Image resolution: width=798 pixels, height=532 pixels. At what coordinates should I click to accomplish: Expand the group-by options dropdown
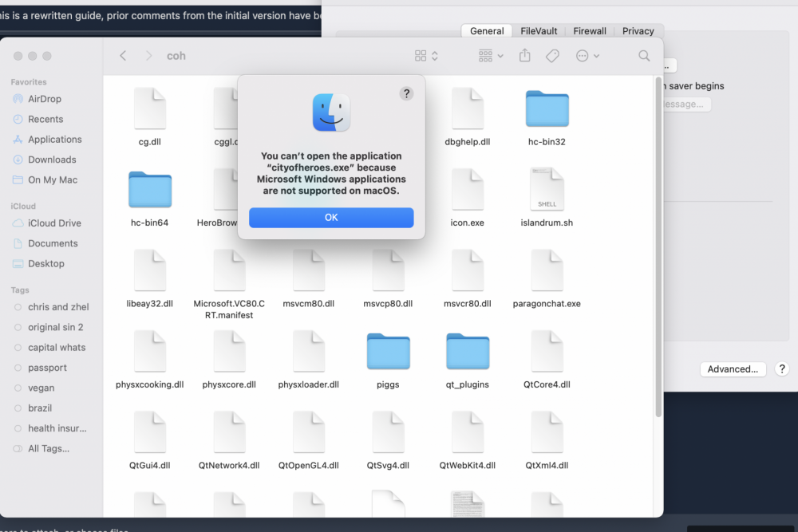pos(490,56)
